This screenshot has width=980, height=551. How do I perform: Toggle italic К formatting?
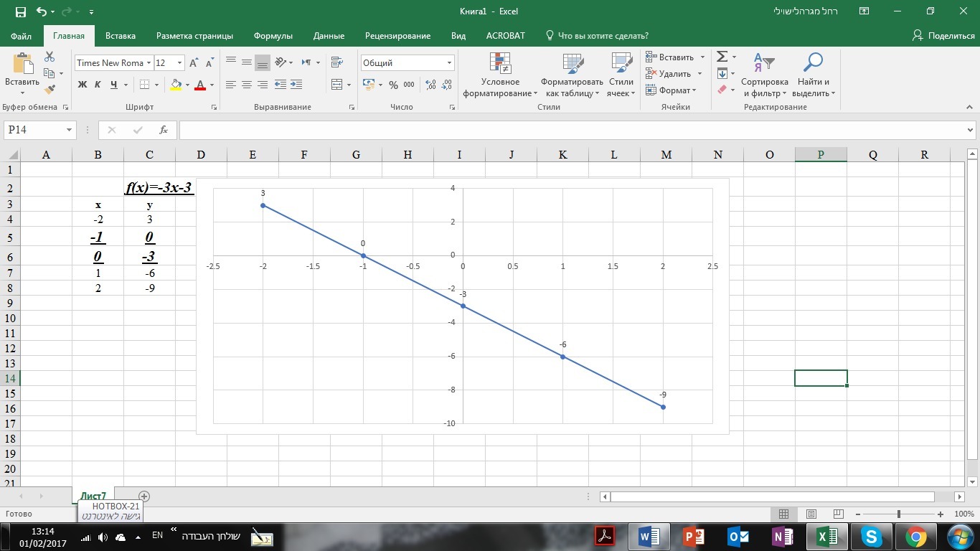(x=98, y=85)
